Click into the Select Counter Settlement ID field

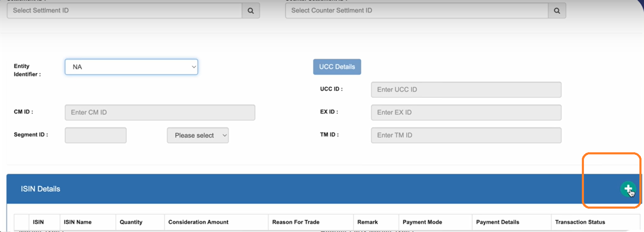[x=416, y=11]
